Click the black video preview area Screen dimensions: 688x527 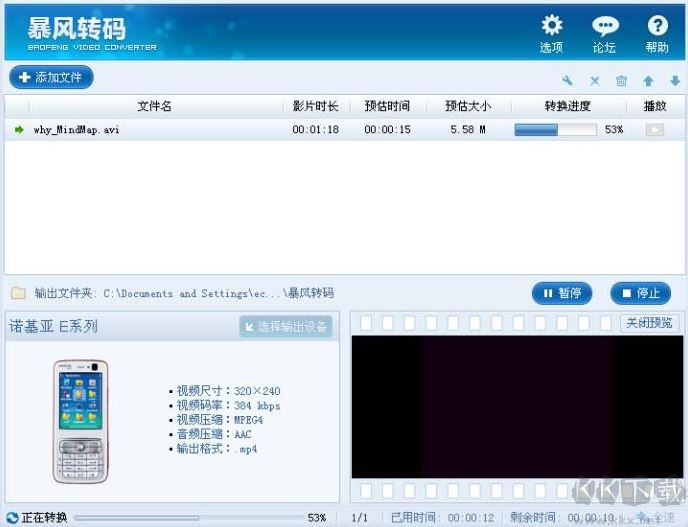(517, 407)
